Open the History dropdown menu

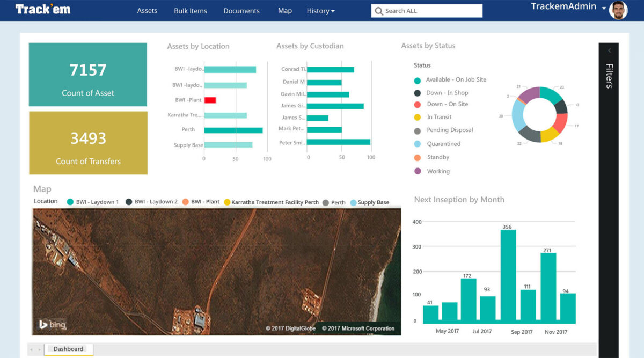[x=320, y=11]
